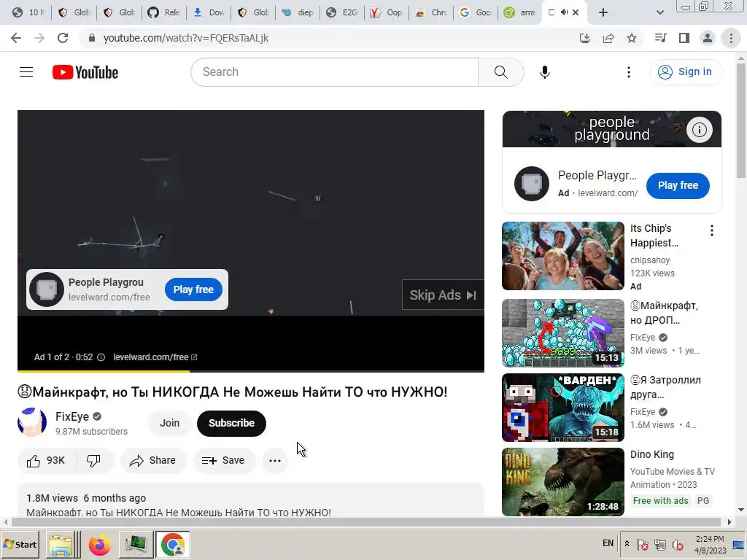The width and height of the screenshot is (747, 560).
Task: Open a new browser tab
Action: 603,12
